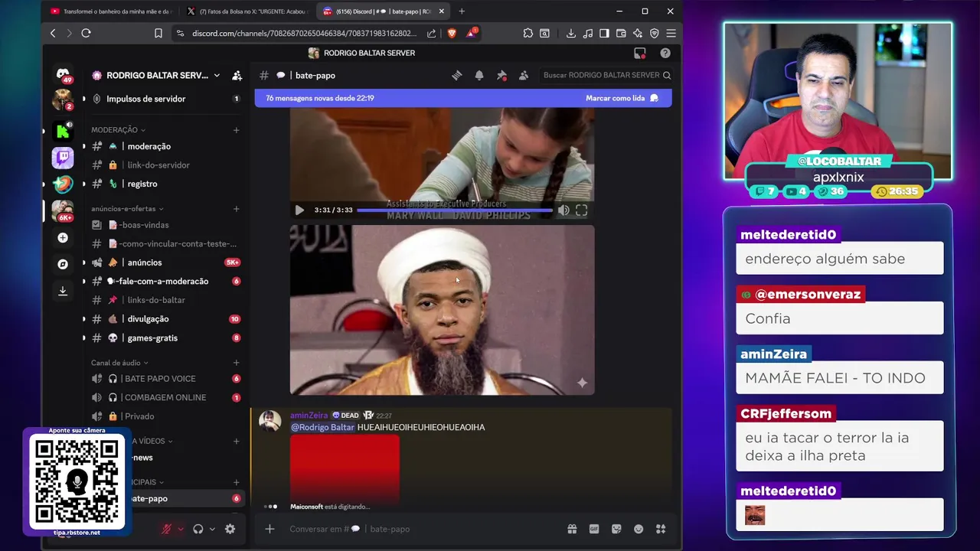This screenshot has width=980, height=551.
Task: Open Threads icon in channel header
Action: pyautogui.click(x=457, y=75)
